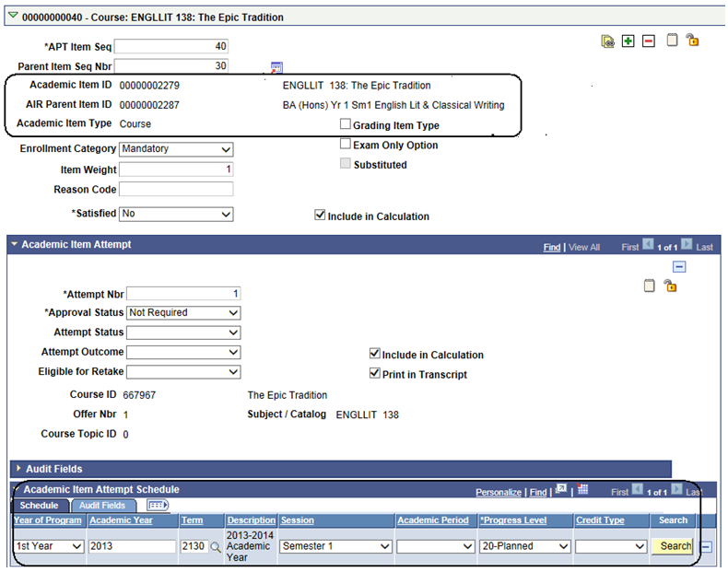Screen dimensions: 728x572
Task: Switch to the Audit Fields tab in schedule grid
Action: (102, 505)
